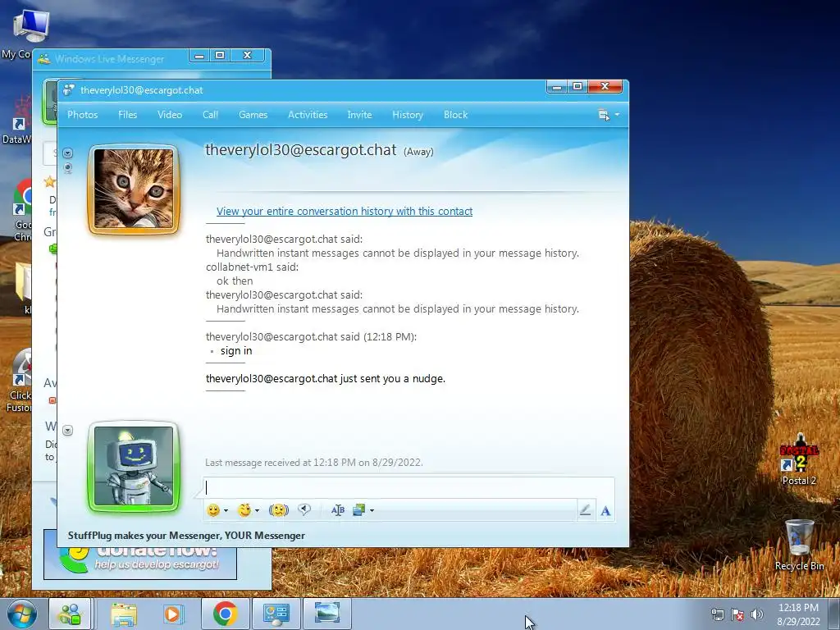Switch to text mode A icon
The image size is (840, 630).
click(605, 510)
